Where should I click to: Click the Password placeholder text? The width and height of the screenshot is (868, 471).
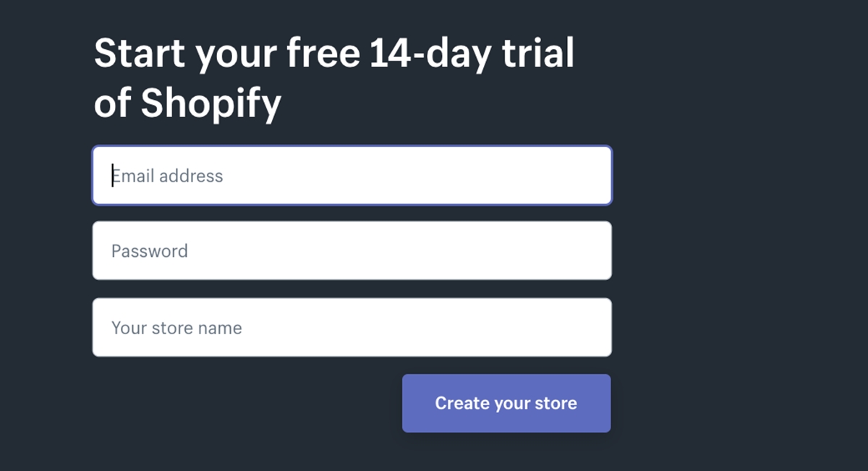[150, 251]
